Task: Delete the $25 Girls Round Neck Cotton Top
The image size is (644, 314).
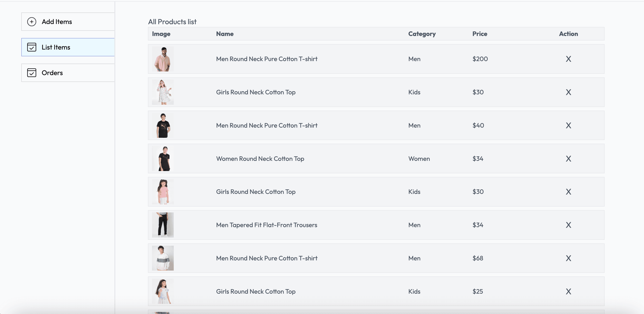Action: pyautogui.click(x=568, y=291)
